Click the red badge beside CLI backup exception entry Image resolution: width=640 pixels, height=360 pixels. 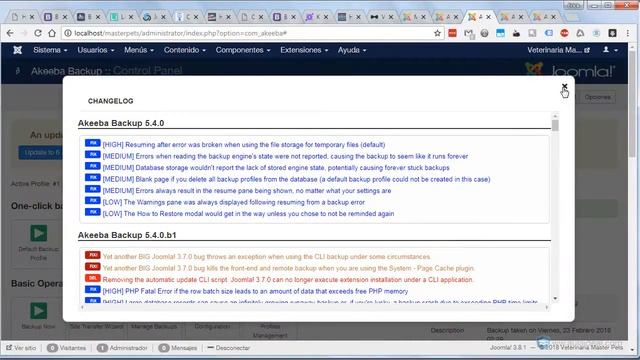tap(93, 255)
